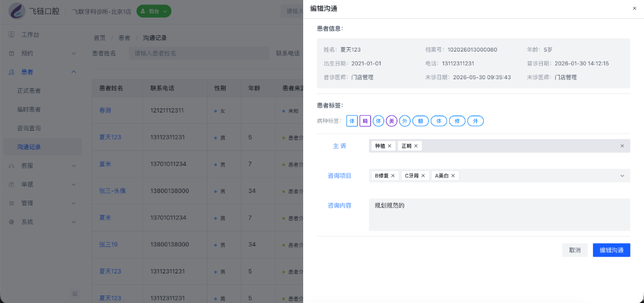The image size is (644, 303).
Task: Collapse the 患者 menu chevron
Action: (74, 72)
